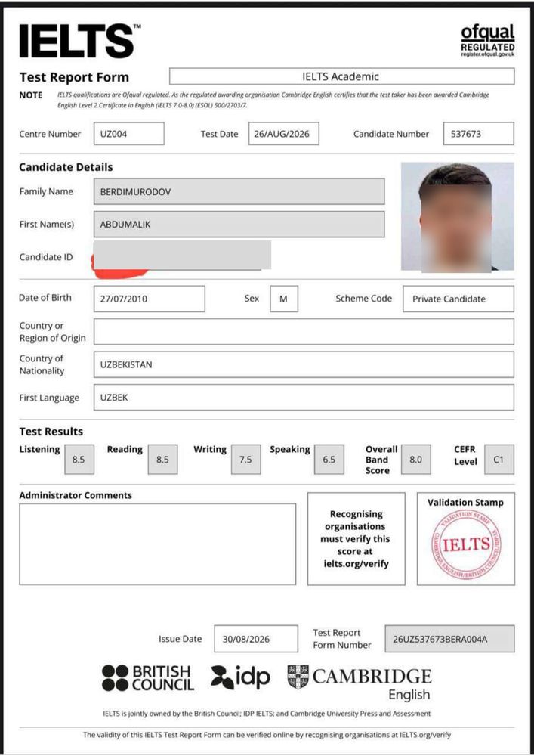Click the 'Country of Nationality' label

42,364
